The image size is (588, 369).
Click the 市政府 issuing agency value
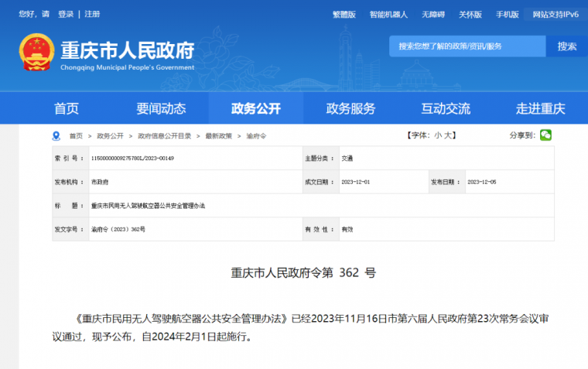click(100, 182)
